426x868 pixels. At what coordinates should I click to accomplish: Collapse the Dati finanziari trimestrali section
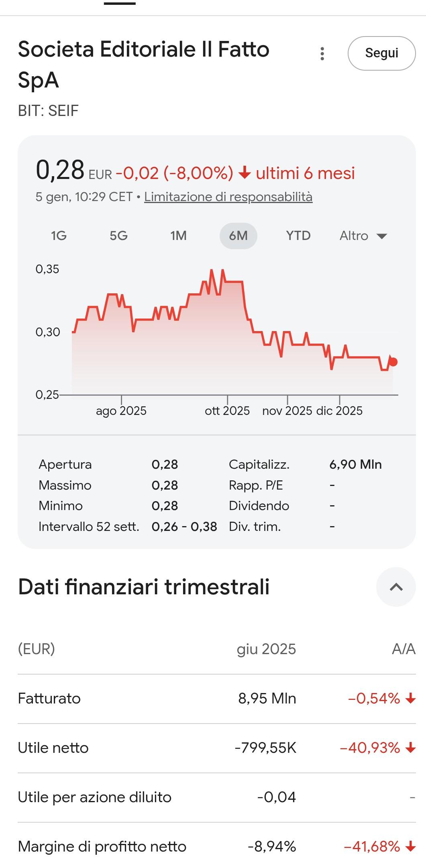[x=396, y=587]
